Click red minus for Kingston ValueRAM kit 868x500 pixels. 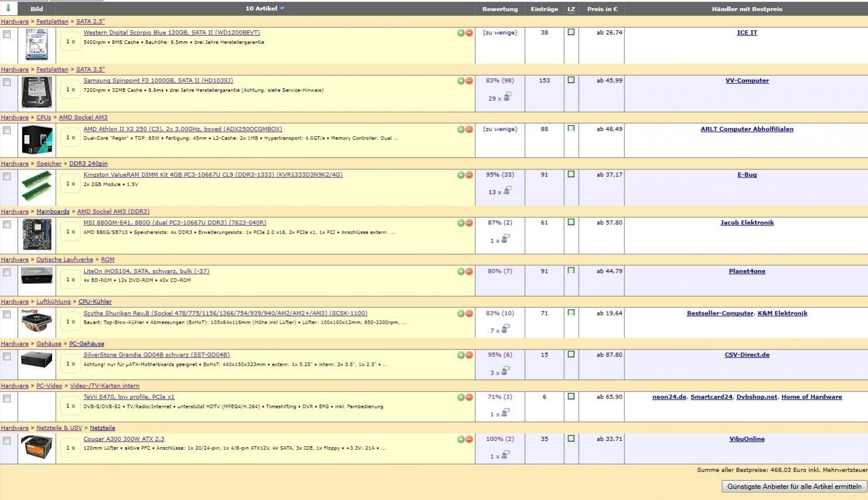(x=469, y=175)
